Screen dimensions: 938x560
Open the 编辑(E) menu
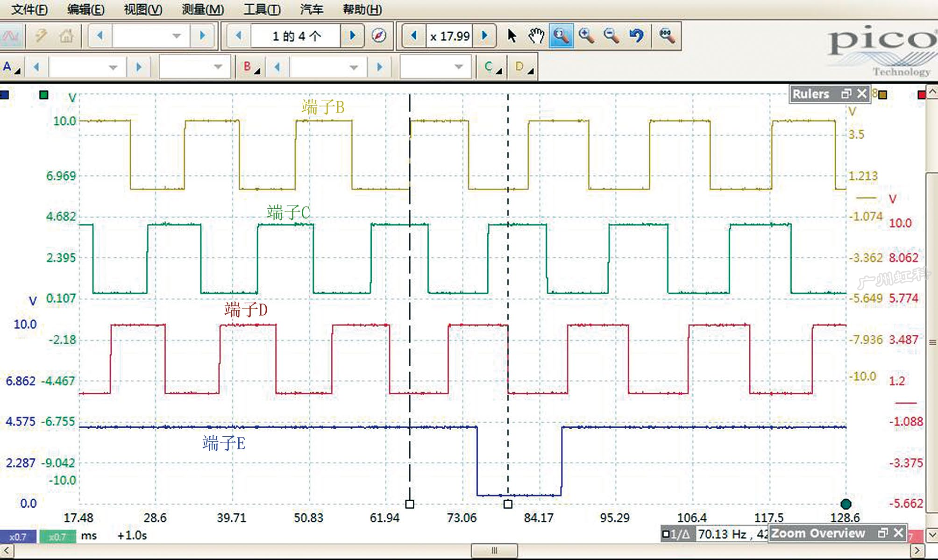[85, 9]
